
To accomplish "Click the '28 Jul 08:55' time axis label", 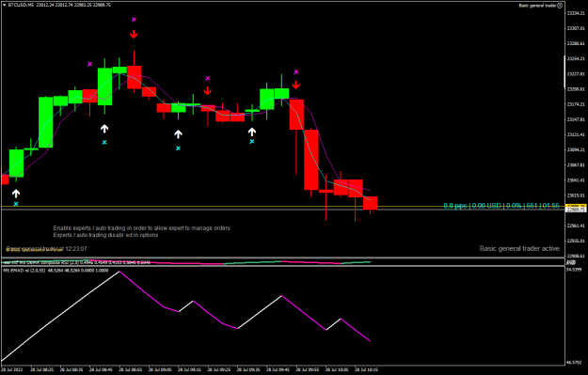I will (x=130, y=369).
